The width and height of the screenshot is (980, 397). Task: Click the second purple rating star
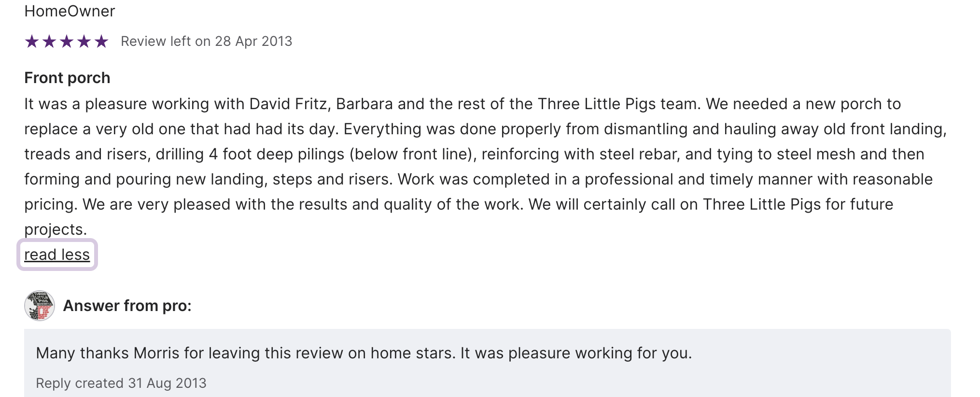[49, 42]
